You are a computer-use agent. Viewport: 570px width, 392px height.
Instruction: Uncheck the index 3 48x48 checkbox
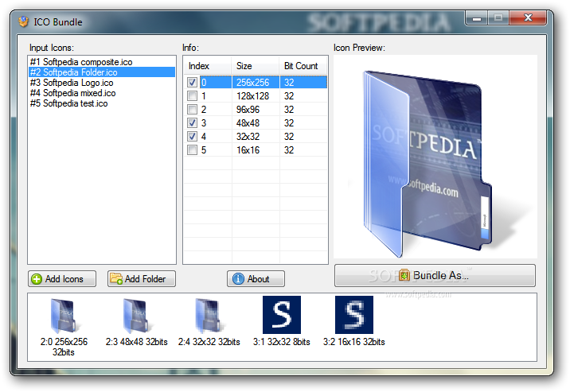pos(192,123)
